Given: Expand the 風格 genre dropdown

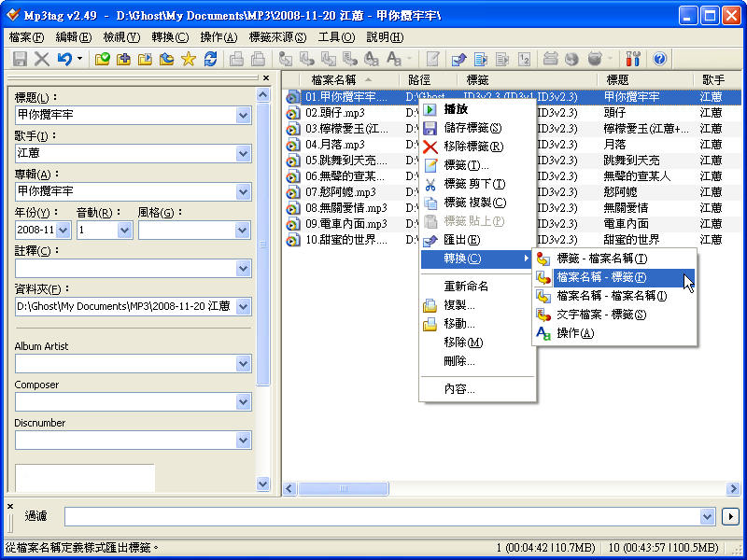Looking at the screenshot, I should point(244,230).
